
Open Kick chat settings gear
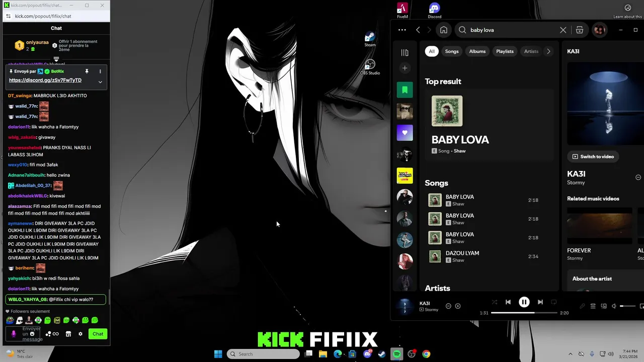[x=80, y=334]
